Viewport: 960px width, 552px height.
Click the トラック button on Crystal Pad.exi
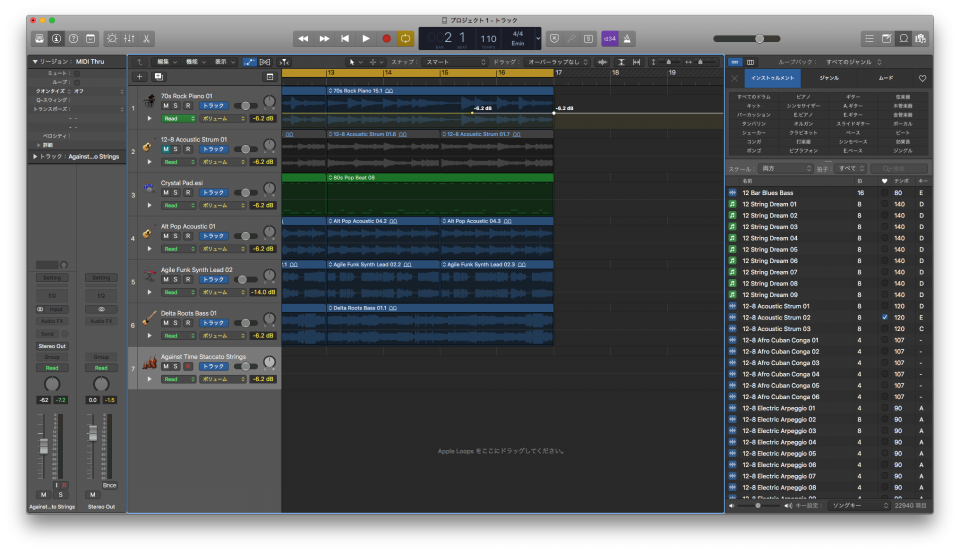coord(213,193)
